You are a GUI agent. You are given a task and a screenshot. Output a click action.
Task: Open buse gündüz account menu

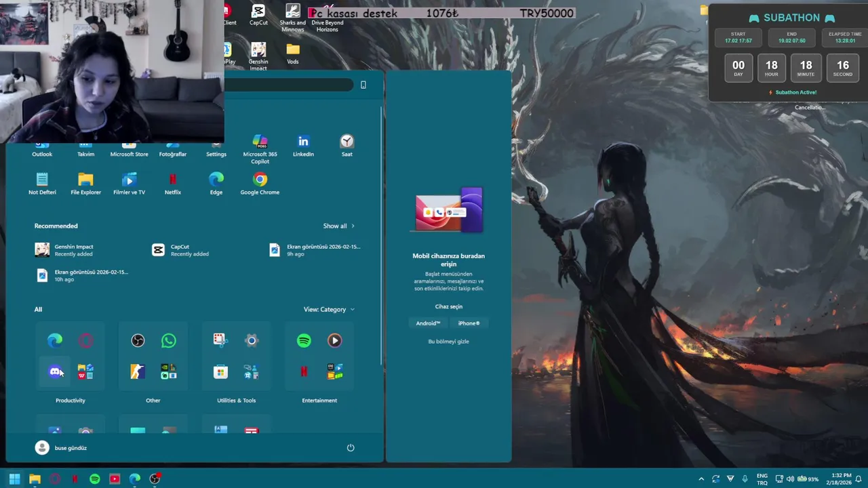tap(61, 447)
